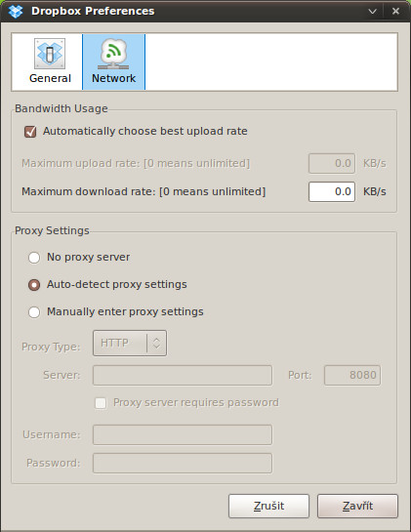Toggle Proxy server requires password checkbox
The width and height of the screenshot is (411, 532).
click(101, 403)
